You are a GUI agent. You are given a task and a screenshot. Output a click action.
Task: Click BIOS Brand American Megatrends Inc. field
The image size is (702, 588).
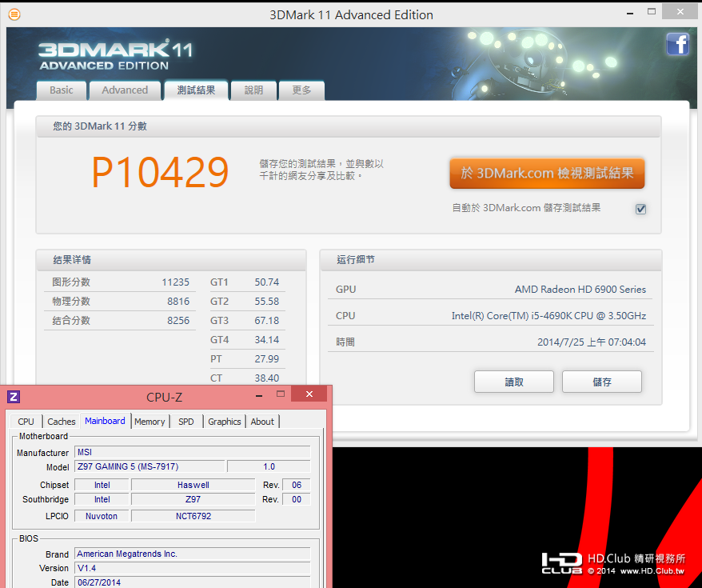point(193,554)
